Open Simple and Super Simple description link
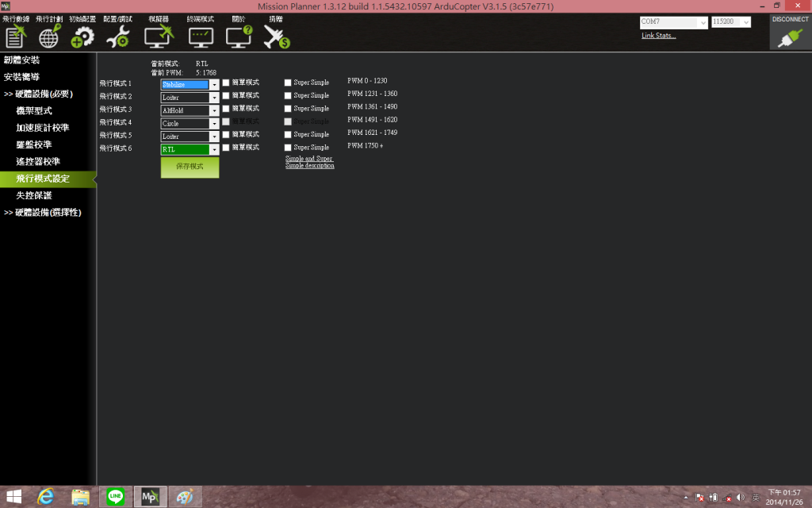 pyautogui.click(x=310, y=162)
